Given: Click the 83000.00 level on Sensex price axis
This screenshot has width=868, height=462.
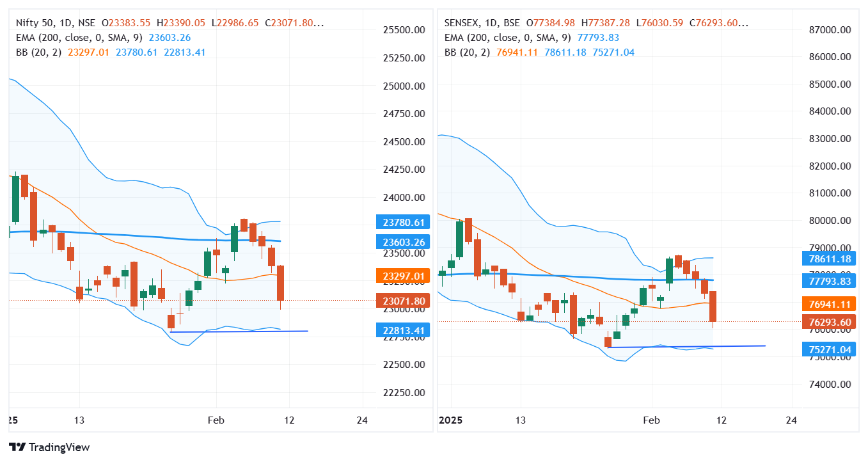Looking at the screenshot, I should coord(830,138).
